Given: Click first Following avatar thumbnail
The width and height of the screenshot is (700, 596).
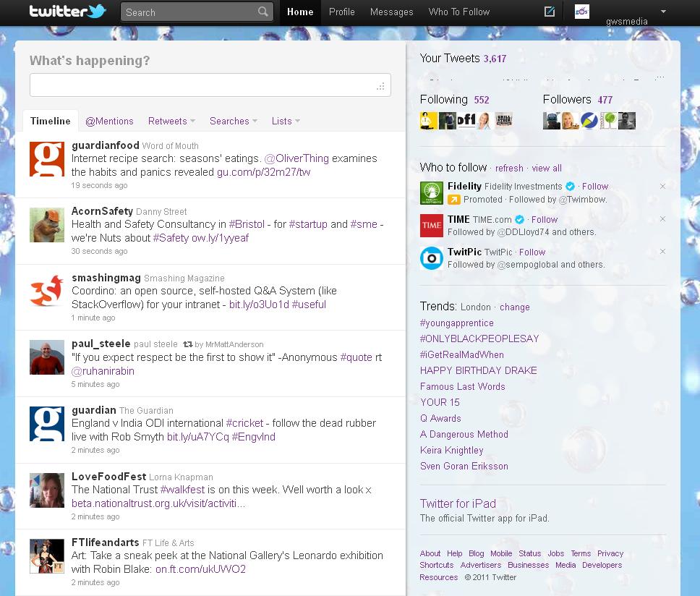Looking at the screenshot, I should pos(428,121).
